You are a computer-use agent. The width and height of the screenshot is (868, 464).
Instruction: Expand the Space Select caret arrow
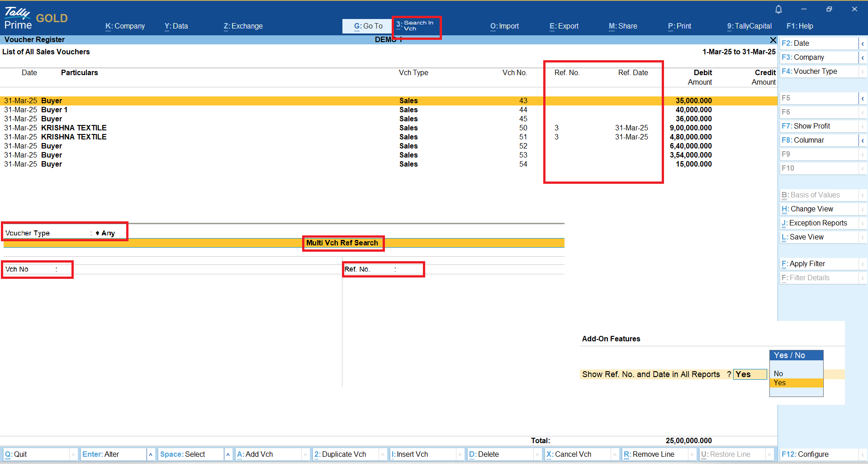pyautogui.click(x=228, y=454)
